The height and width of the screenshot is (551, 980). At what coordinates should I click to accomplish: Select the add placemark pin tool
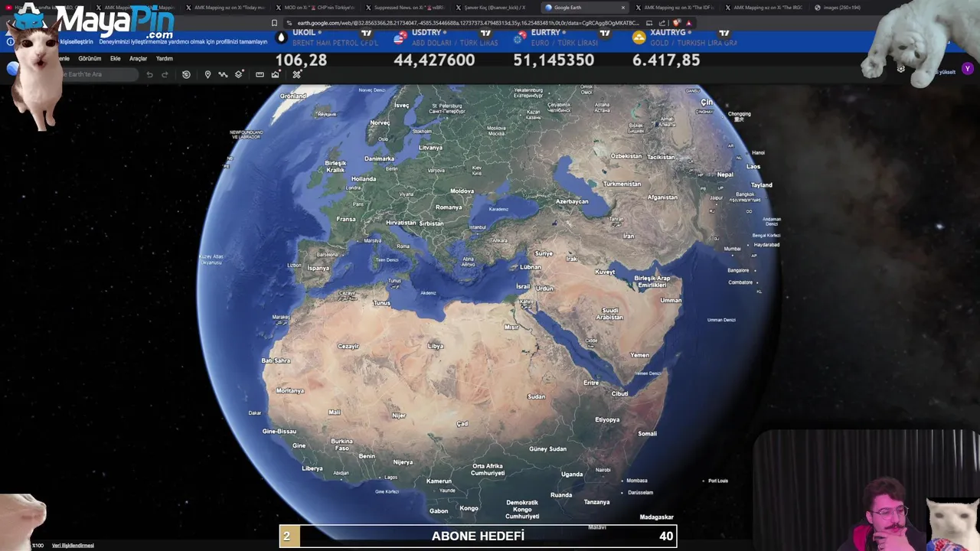coord(207,74)
